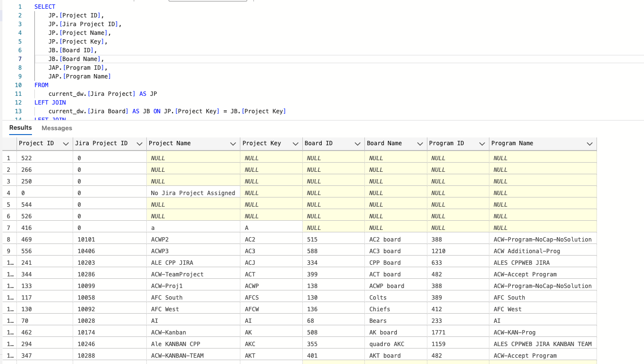Click Board ID value 515
Screen dimensions: 644x364
[x=334, y=240]
